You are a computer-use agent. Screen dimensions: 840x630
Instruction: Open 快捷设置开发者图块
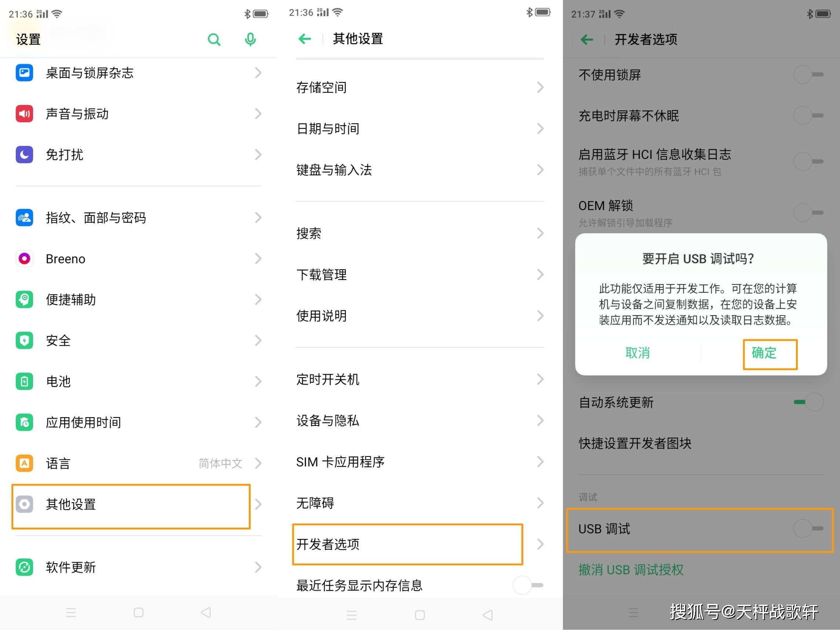pyautogui.click(x=701, y=443)
